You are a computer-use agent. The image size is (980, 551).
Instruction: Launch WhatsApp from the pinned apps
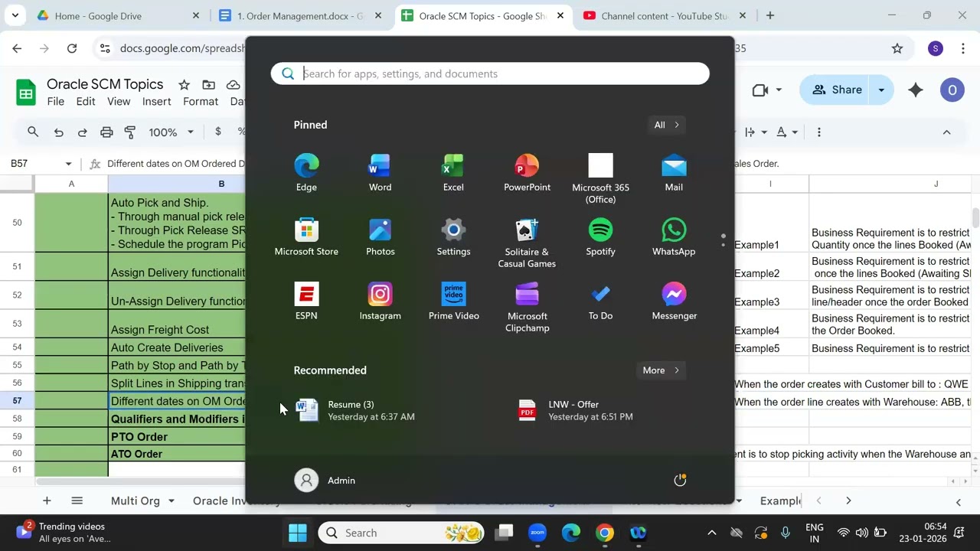pos(674,237)
